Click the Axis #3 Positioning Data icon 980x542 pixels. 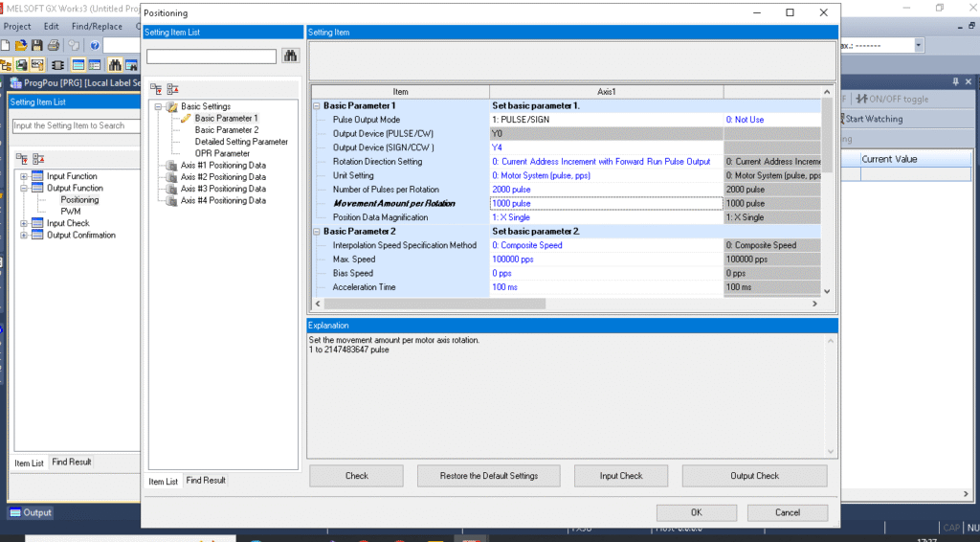coord(172,189)
